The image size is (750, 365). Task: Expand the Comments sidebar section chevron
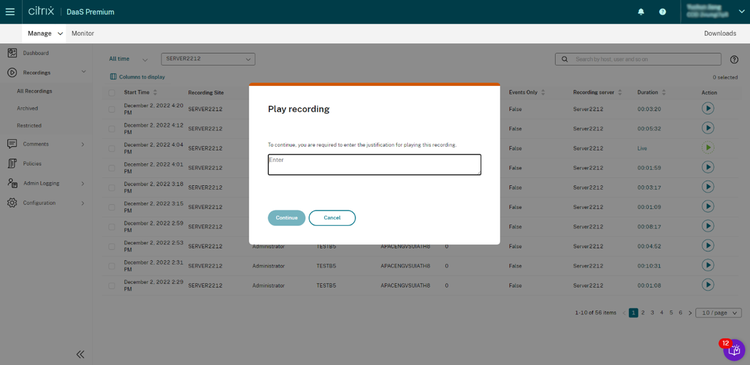(x=83, y=144)
